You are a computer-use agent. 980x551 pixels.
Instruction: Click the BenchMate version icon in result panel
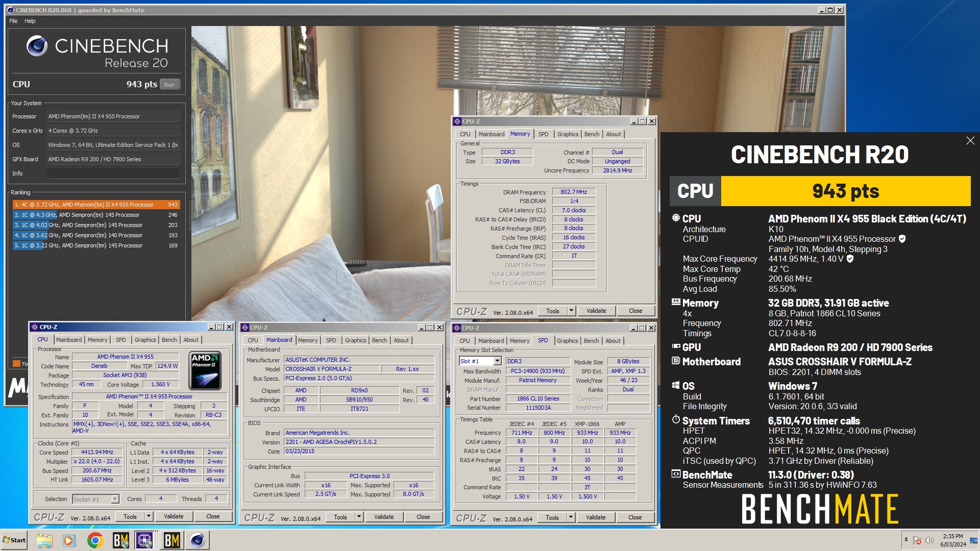coord(676,474)
